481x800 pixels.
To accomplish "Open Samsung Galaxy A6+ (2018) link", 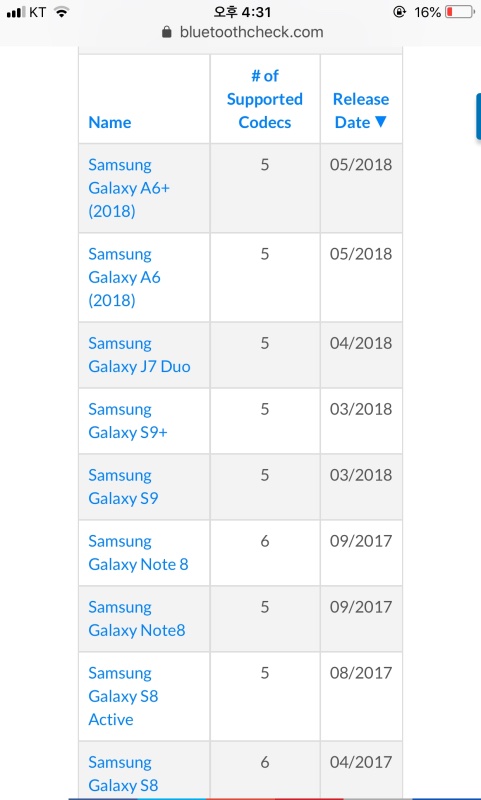I will (129, 188).
